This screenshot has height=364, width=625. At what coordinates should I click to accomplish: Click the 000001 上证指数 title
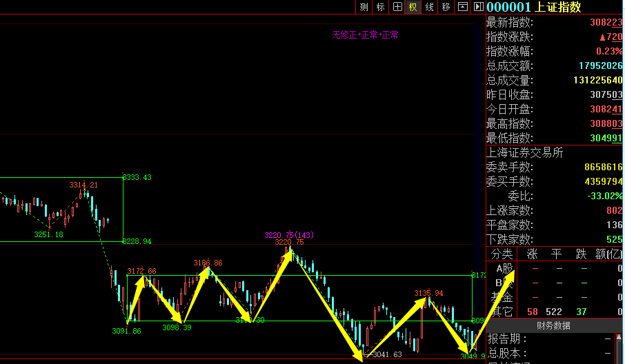(x=534, y=7)
